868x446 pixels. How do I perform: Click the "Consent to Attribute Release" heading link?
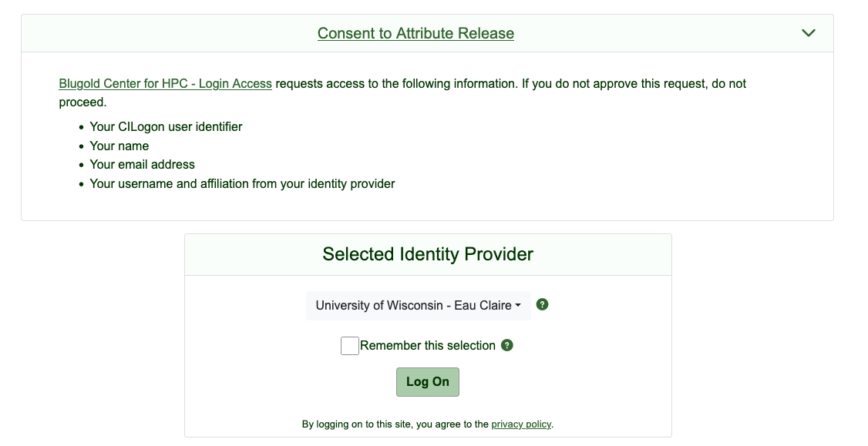coord(415,33)
